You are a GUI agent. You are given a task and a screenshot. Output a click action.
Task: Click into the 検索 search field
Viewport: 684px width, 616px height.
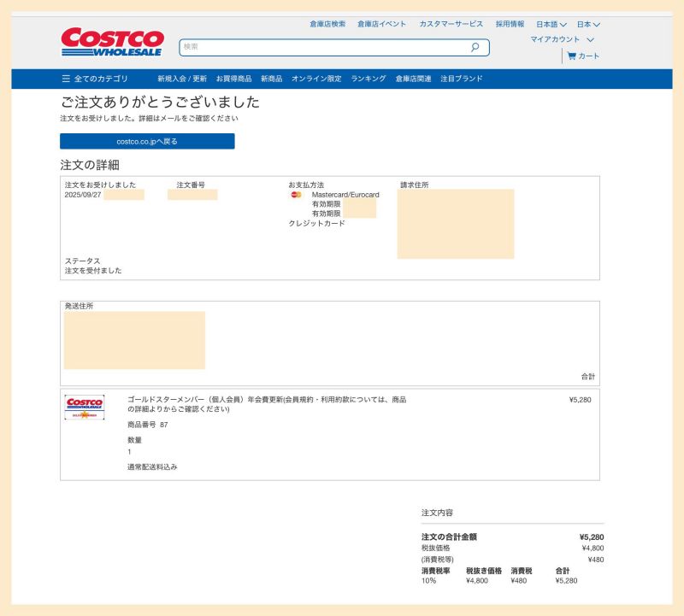click(325, 48)
